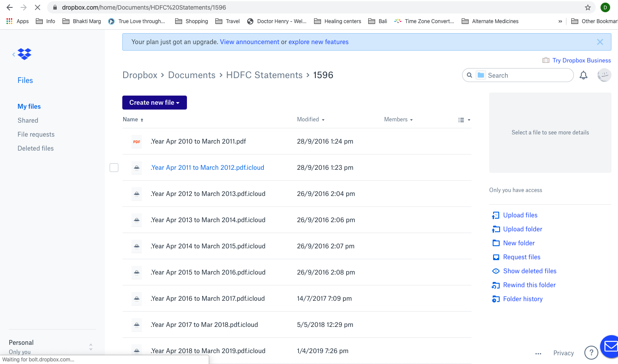Open the list view layout dropdown
Viewport: 618px width, 364px height.
click(464, 120)
